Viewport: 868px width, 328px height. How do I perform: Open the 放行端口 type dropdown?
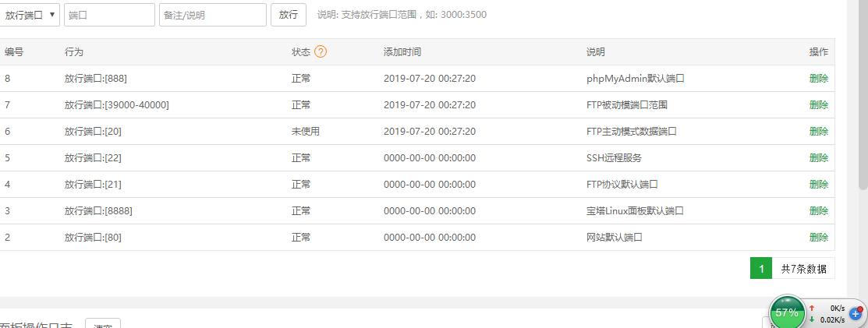(30, 15)
